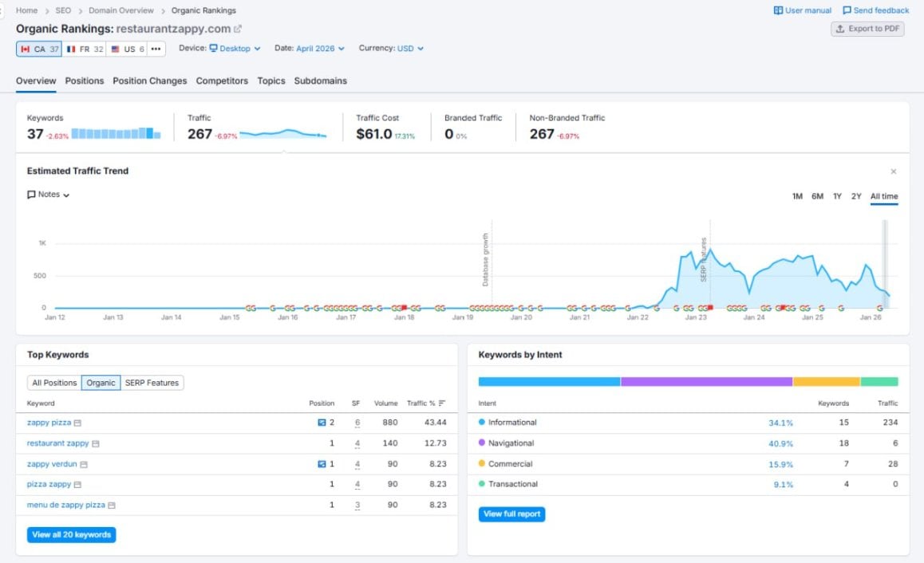924x563 pixels.
Task: Open external link icon beside restaurantzappy.com
Action: point(238,29)
